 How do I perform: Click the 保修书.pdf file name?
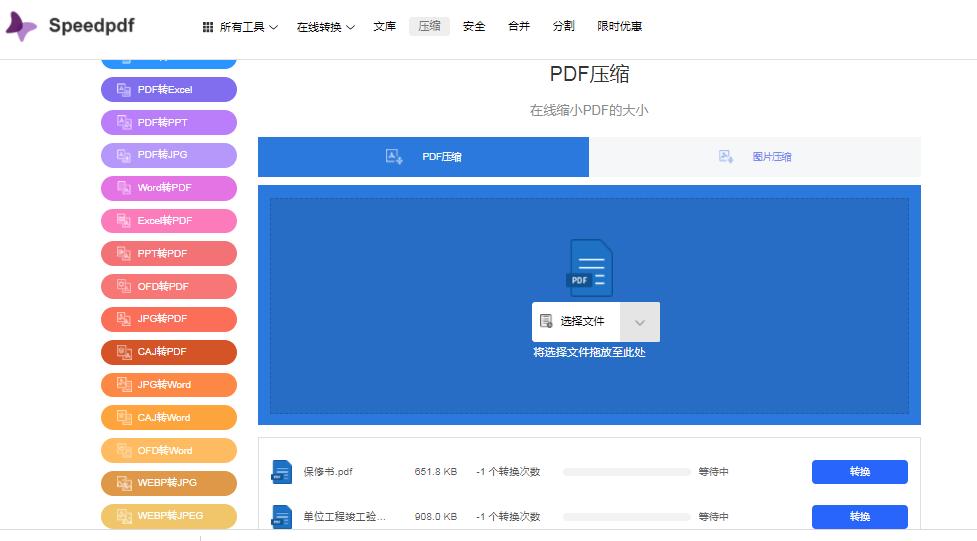(x=328, y=472)
